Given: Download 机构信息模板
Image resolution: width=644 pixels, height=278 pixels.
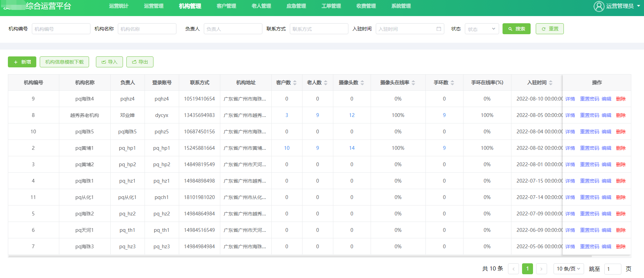Looking at the screenshot, I should point(64,62).
